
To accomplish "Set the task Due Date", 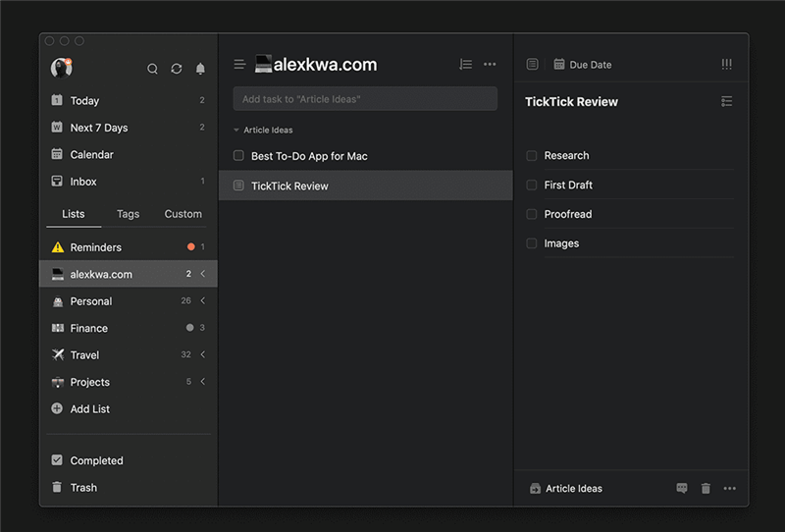I will [x=582, y=65].
